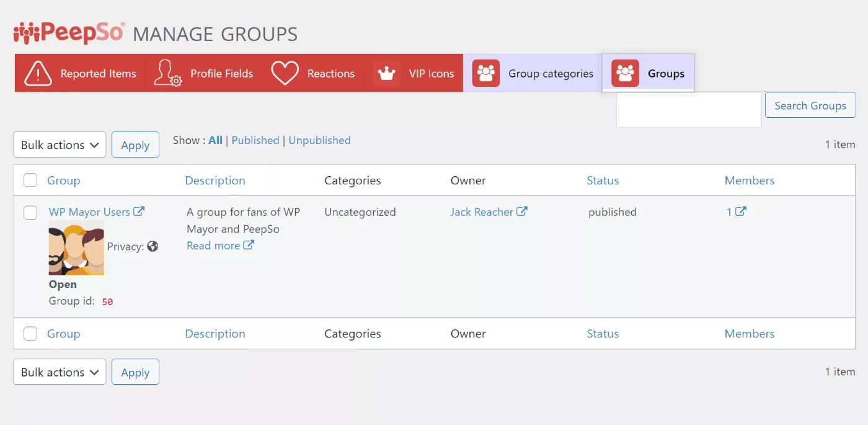Image resolution: width=868 pixels, height=425 pixels.
Task: Click the top Apply button
Action: 135,145
